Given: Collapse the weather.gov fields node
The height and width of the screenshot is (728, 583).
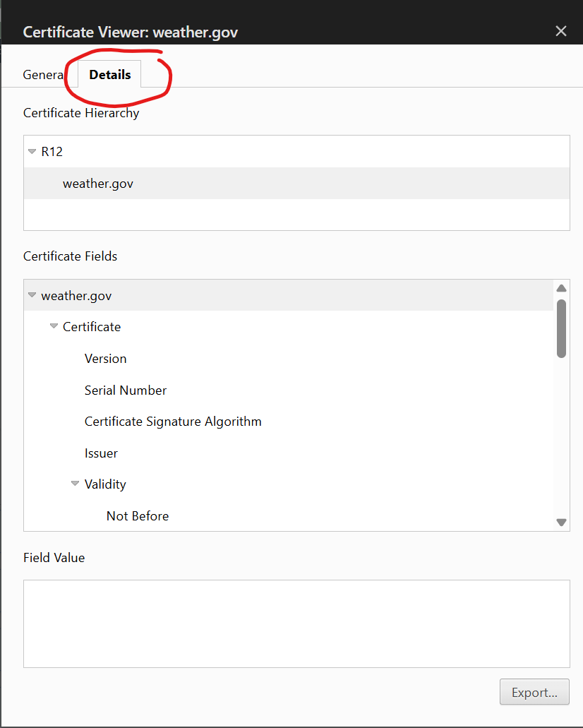Looking at the screenshot, I should pos(32,295).
